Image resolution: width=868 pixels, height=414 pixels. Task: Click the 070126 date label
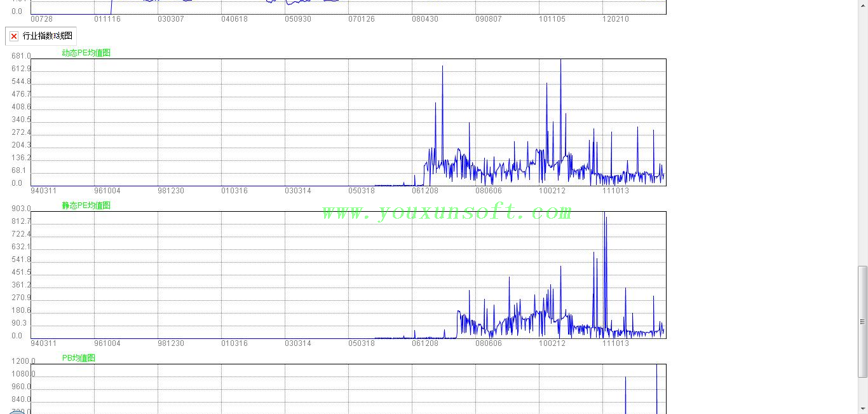coord(362,19)
